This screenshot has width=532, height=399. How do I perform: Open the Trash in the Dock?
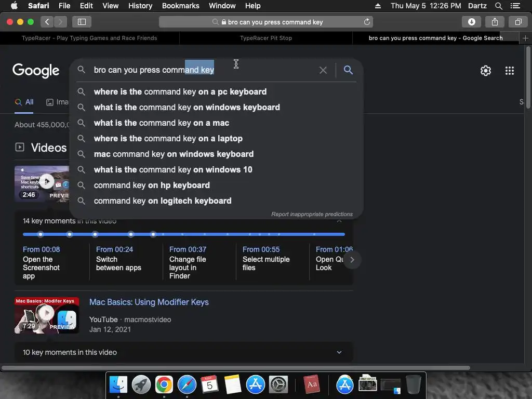point(413,385)
